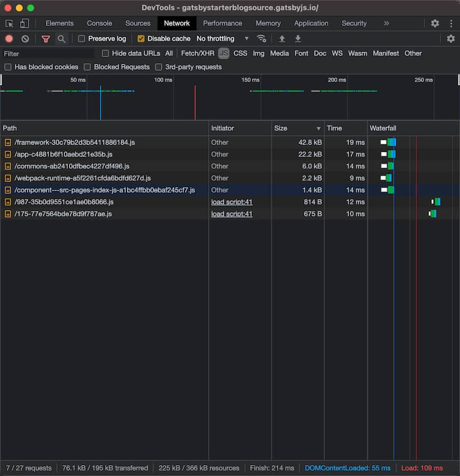Image resolution: width=460 pixels, height=476 pixels.
Task: Open the network search magnifier
Action: [x=60, y=39]
